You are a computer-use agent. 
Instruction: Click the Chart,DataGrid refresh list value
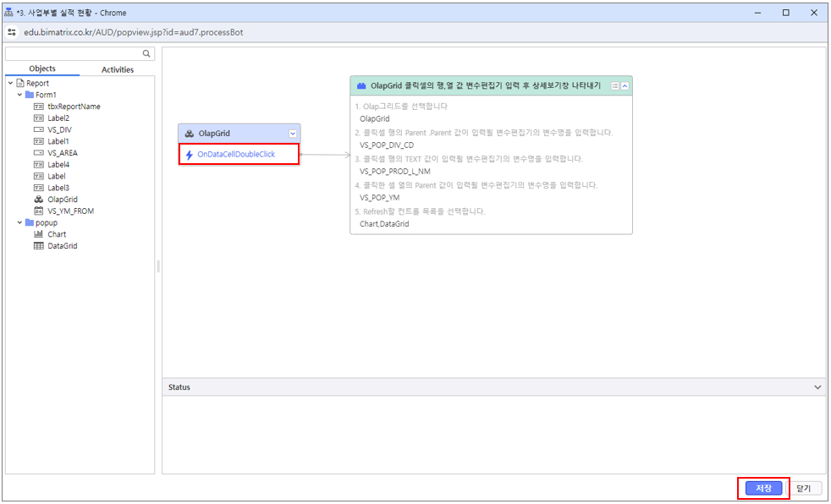[x=384, y=224]
